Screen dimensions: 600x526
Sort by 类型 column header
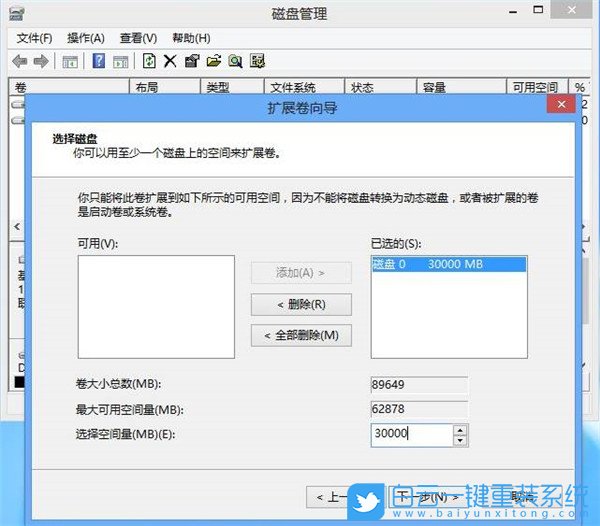pos(232,87)
